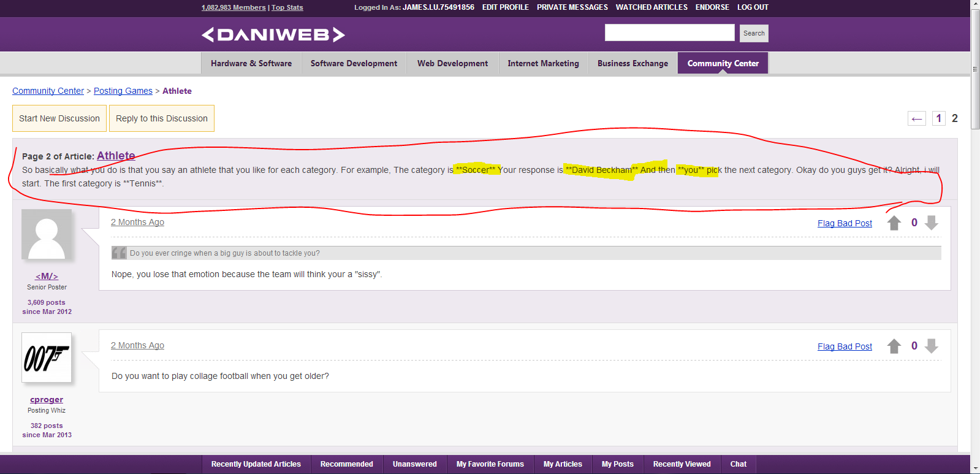Click the DaniWeb logo
This screenshot has height=474, width=980.
pyautogui.click(x=273, y=34)
